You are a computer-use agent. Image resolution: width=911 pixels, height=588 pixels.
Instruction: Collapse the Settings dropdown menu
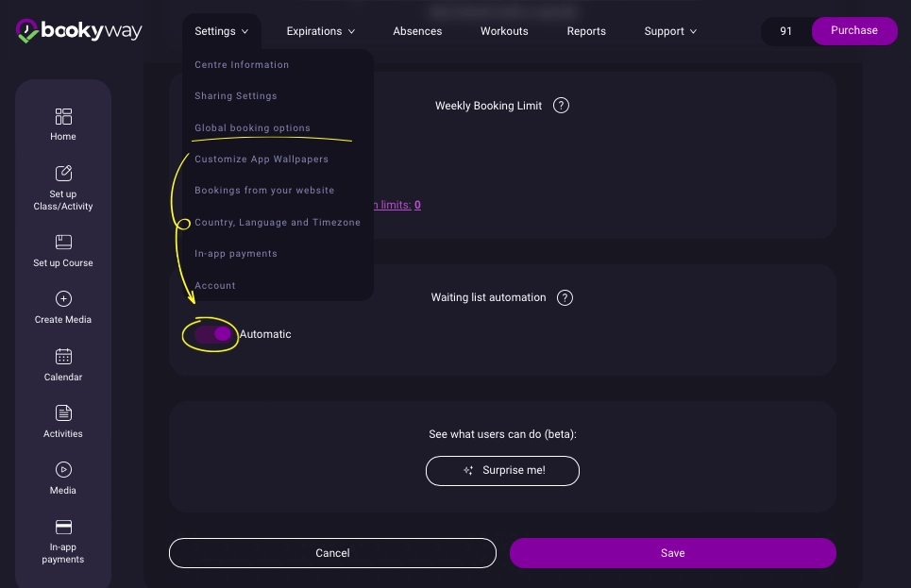click(x=221, y=31)
